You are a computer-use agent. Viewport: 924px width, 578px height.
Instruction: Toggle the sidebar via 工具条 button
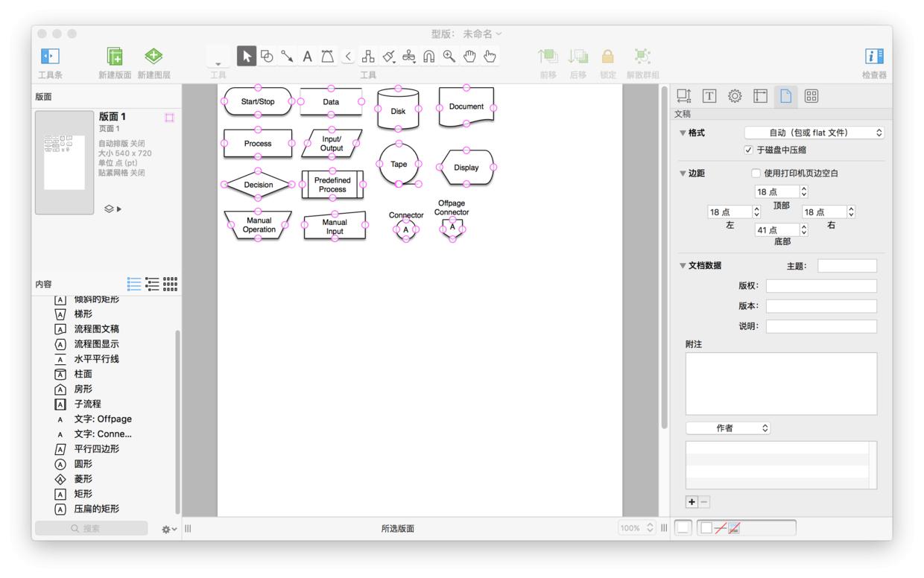pos(50,57)
